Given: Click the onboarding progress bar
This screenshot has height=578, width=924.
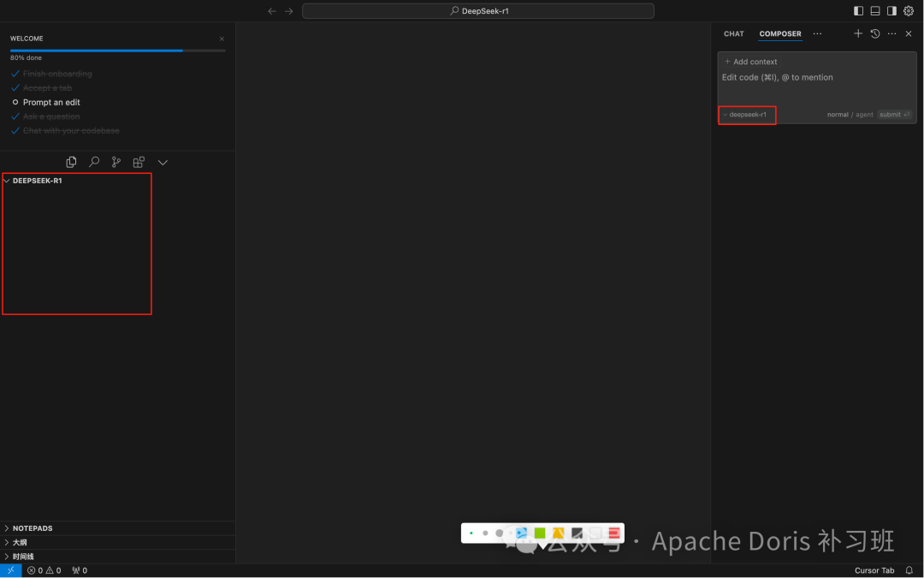Looking at the screenshot, I should [x=118, y=51].
